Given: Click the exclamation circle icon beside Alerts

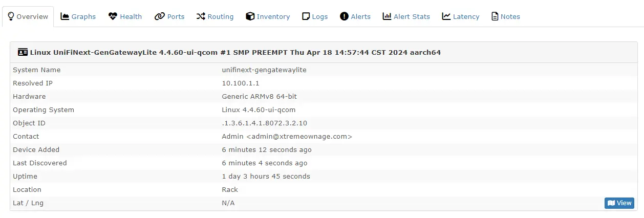Looking at the screenshot, I should click(x=345, y=16).
